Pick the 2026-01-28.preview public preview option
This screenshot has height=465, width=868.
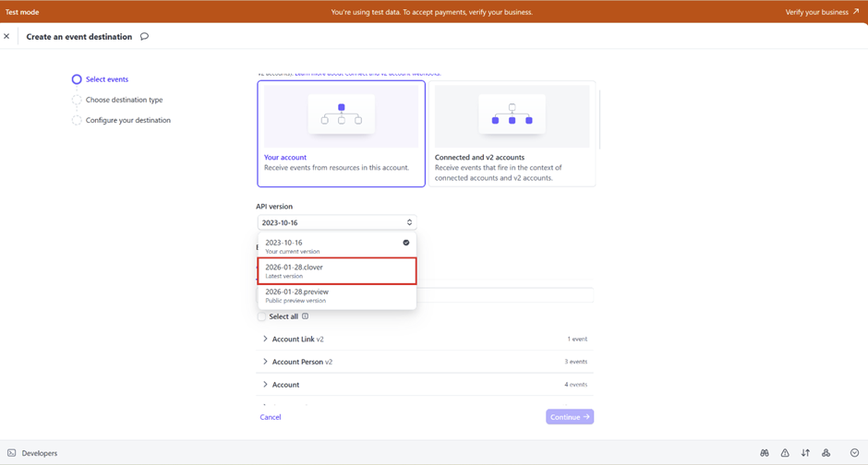tap(337, 295)
